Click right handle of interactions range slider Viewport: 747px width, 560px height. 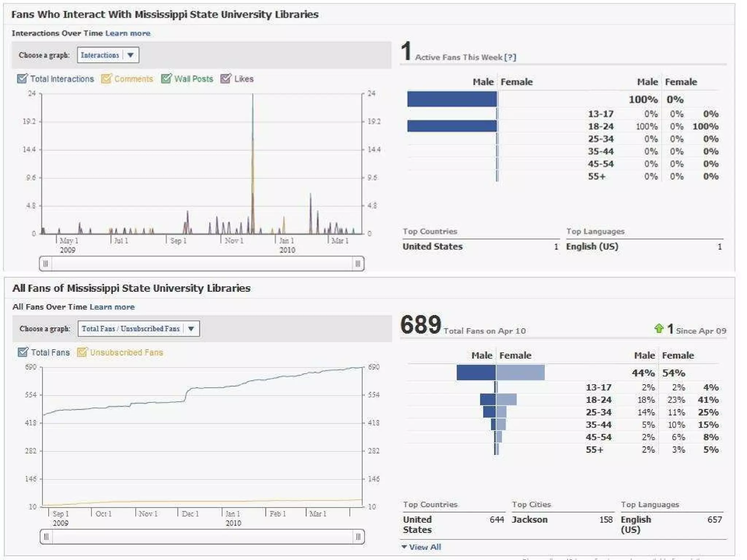point(358,264)
